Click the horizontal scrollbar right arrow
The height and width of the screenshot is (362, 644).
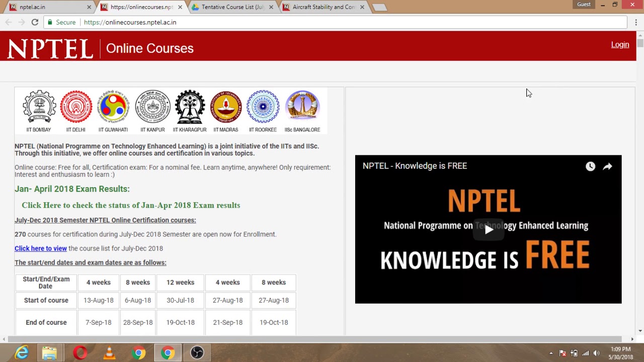[632, 339]
